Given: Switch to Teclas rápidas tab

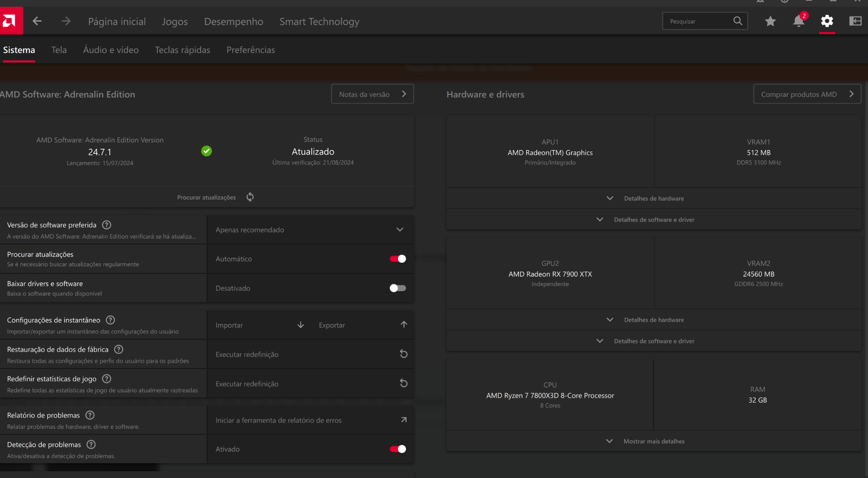Looking at the screenshot, I should click(182, 50).
